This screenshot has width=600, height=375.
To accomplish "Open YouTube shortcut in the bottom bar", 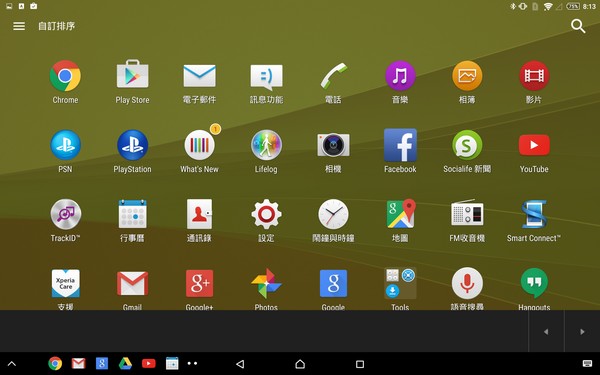I will tap(148, 364).
